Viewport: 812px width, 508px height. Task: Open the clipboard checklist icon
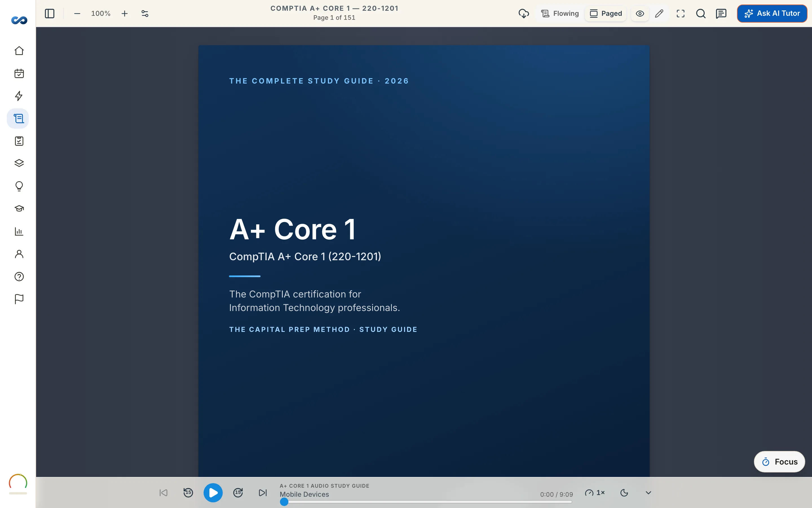(19, 141)
